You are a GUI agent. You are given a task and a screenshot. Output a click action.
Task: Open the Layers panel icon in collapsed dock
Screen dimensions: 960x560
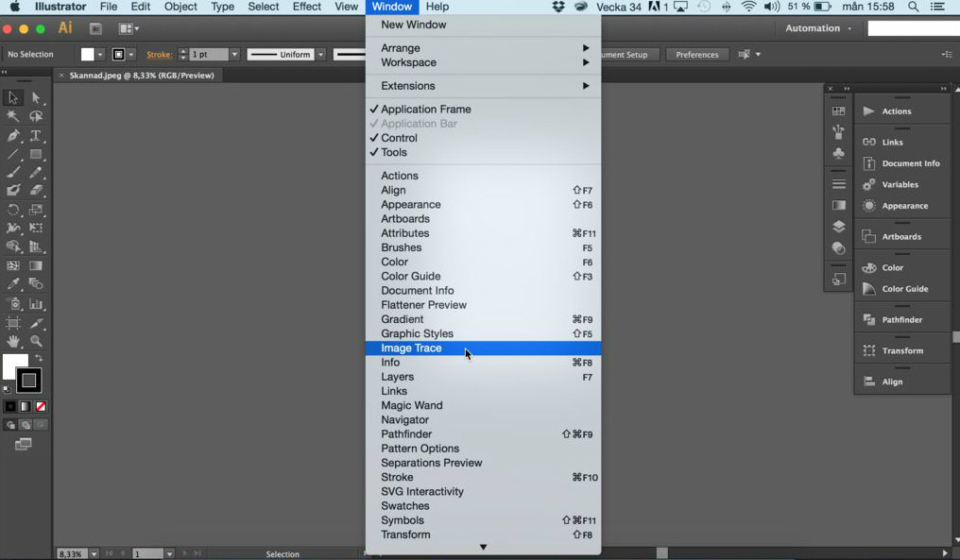[839, 227]
